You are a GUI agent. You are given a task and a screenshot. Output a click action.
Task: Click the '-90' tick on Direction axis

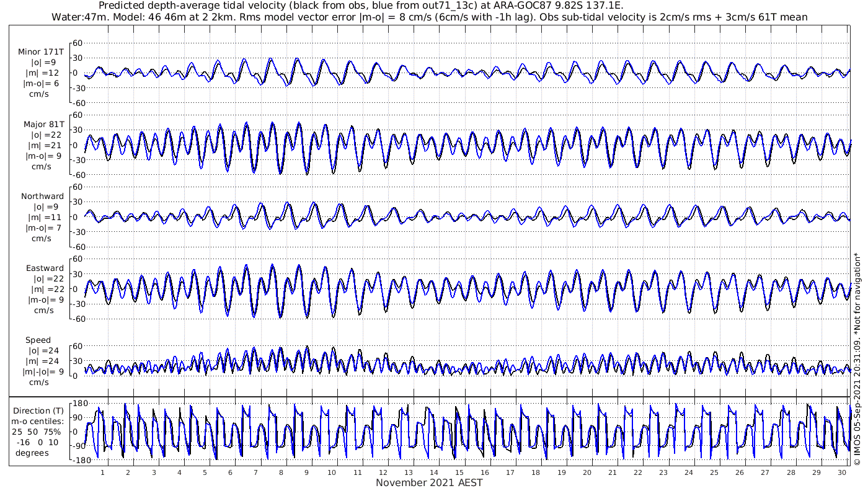click(79, 445)
